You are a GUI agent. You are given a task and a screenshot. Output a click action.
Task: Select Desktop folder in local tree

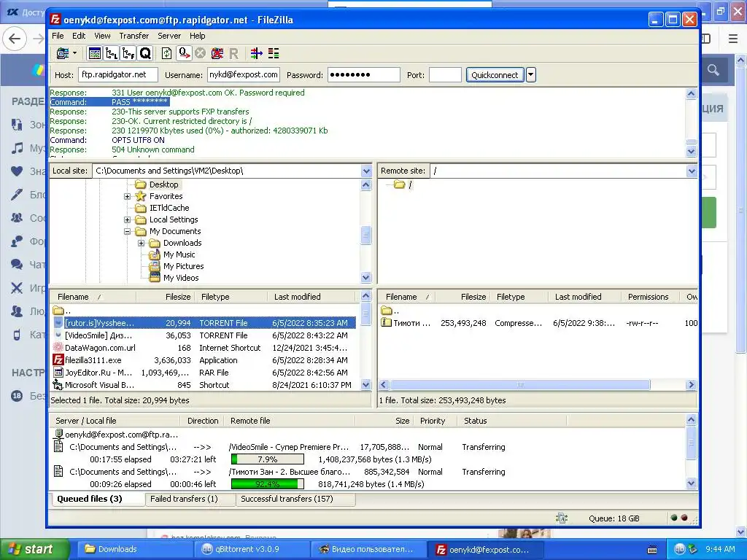point(163,184)
